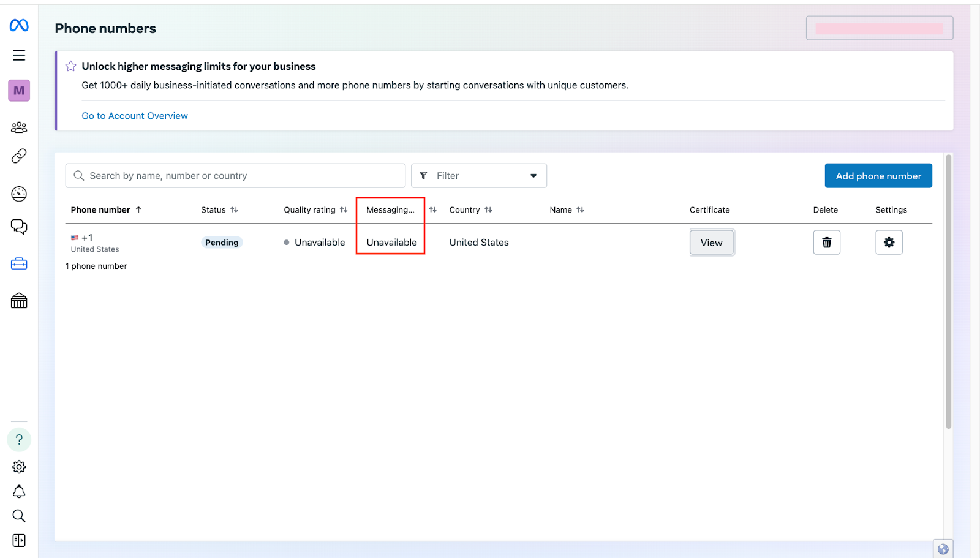This screenshot has height=558, width=980.
Task: Sort table by Country column header
Action: pos(470,210)
